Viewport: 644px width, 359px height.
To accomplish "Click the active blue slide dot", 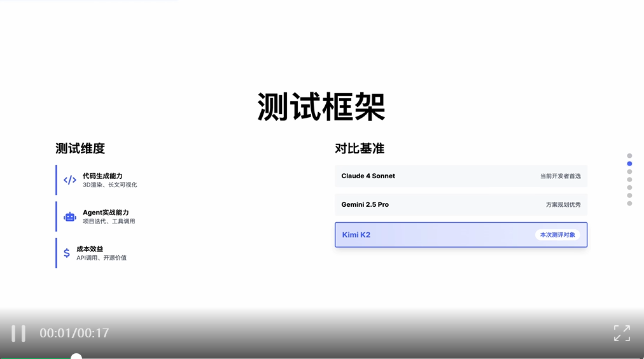I will point(629,164).
